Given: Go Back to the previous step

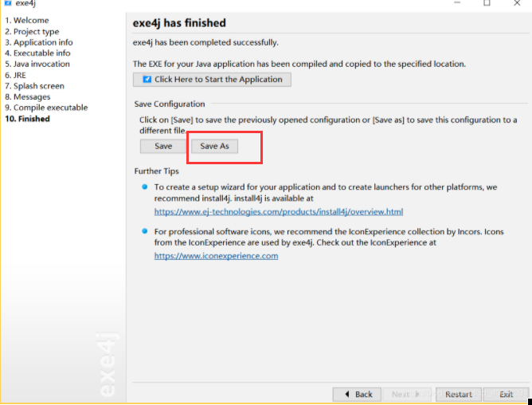Looking at the screenshot, I should click(x=357, y=394).
